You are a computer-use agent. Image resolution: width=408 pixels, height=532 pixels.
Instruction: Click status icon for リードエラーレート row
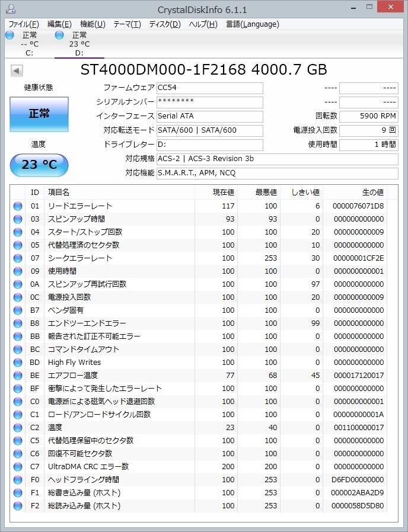pos(18,206)
